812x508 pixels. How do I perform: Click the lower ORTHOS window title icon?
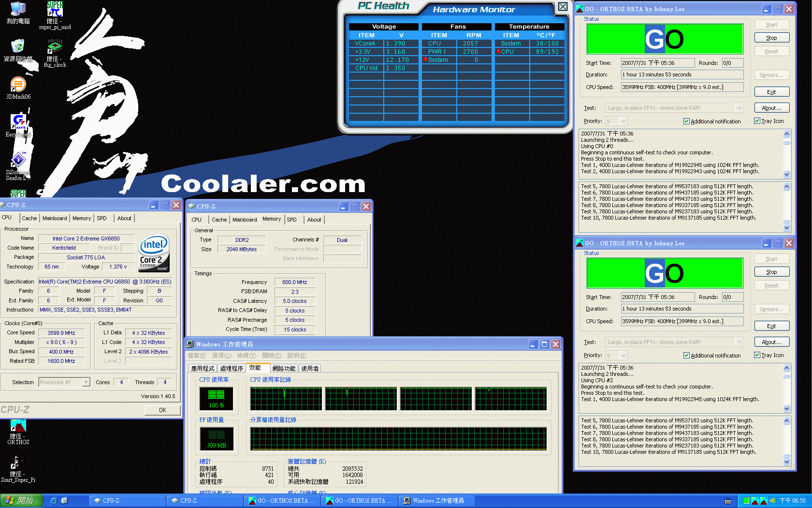(x=580, y=243)
